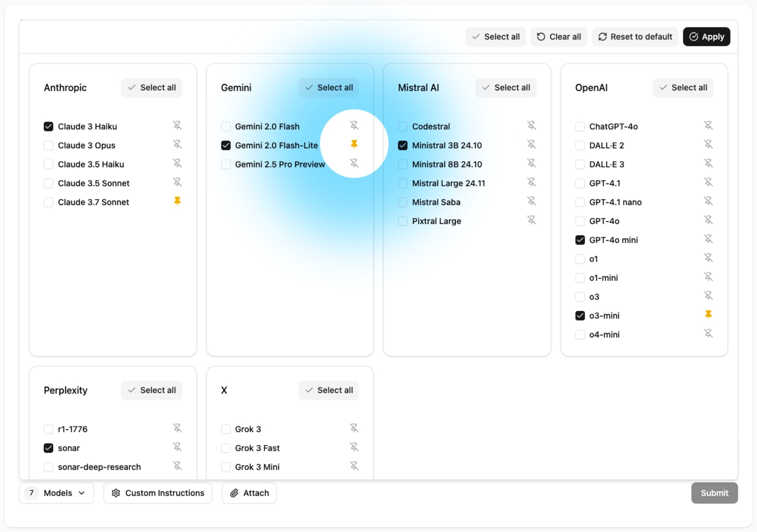Select all Mistral AI models
The image size is (757, 532).
[x=506, y=87]
